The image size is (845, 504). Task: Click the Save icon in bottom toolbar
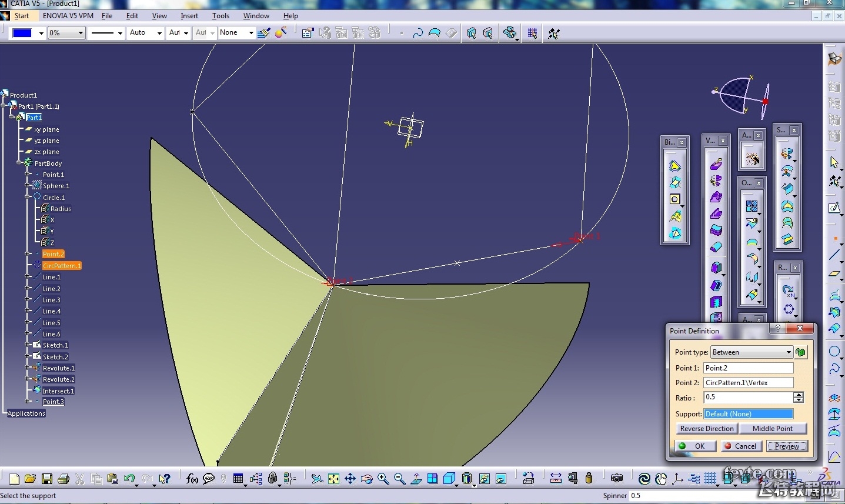47,479
